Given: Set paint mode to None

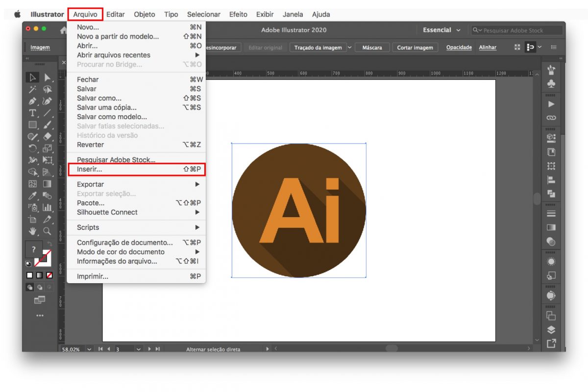Looking at the screenshot, I should coord(49,275).
